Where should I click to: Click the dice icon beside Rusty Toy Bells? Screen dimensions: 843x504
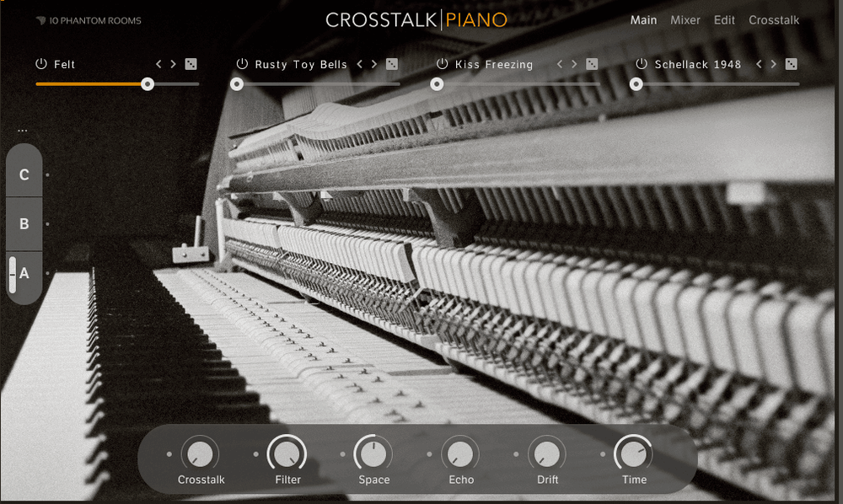tap(392, 64)
